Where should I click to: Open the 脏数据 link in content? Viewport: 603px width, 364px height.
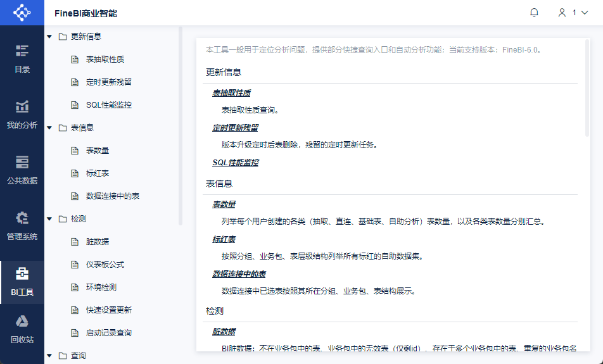(224, 332)
